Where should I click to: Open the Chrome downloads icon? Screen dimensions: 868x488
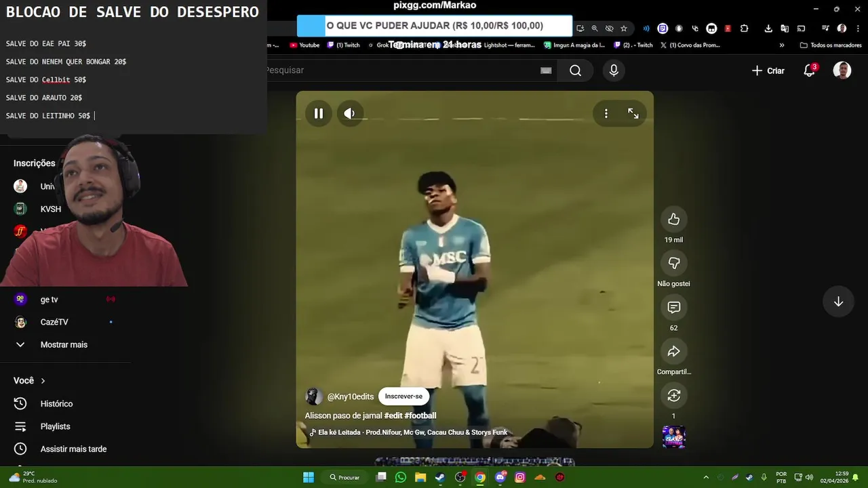pyautogui.click(x=768, y=28)
